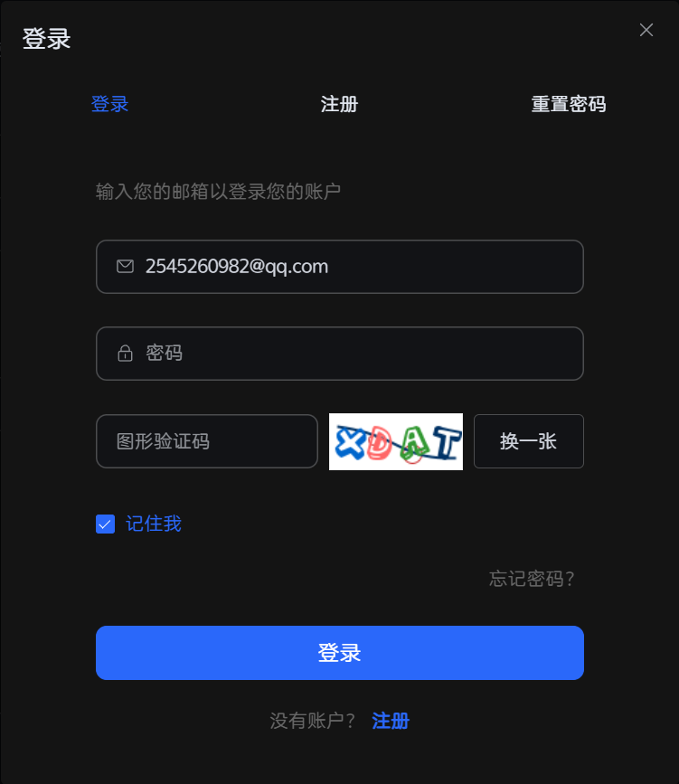The image size is (679, 784).
Task: Click the lock icon in the password field
Action: [x=125, y=353]
